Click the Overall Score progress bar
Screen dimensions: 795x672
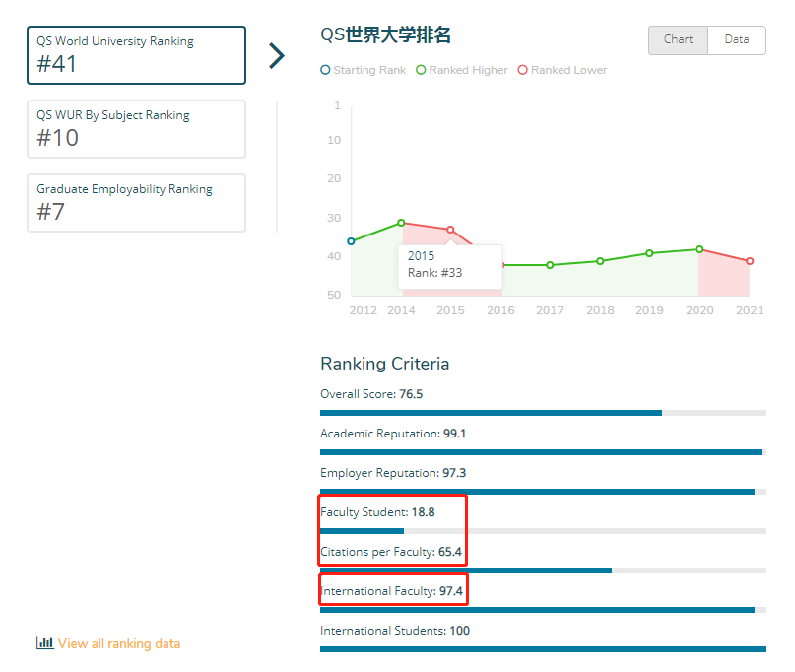tap(543, 413)
